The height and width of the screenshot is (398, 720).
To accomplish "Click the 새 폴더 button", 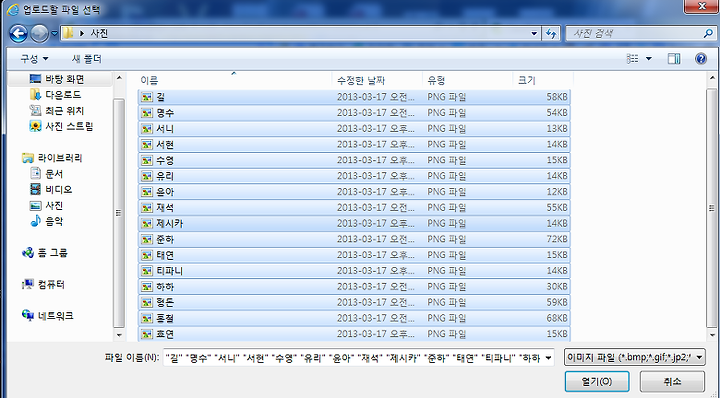I will (x=86, y=59).
